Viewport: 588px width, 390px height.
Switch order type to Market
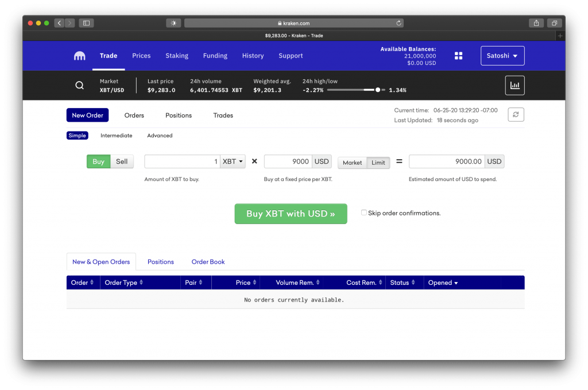[352, 163]
